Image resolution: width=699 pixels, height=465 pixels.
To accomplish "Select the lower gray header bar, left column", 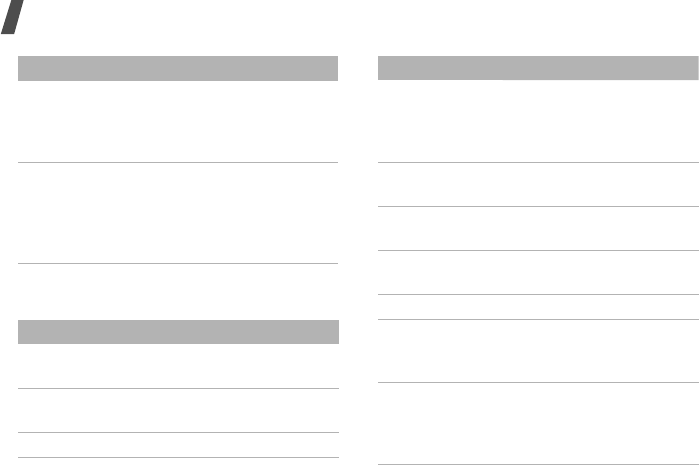I will 178,332.
